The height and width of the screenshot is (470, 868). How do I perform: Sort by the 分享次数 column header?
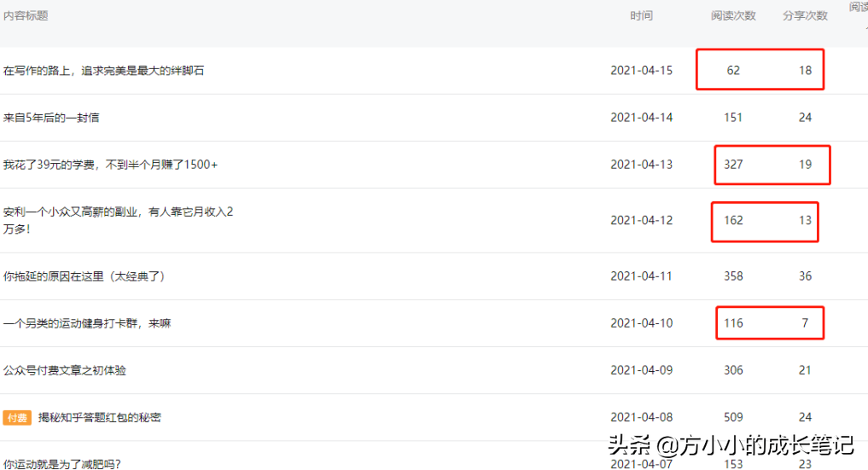[805, 16]
